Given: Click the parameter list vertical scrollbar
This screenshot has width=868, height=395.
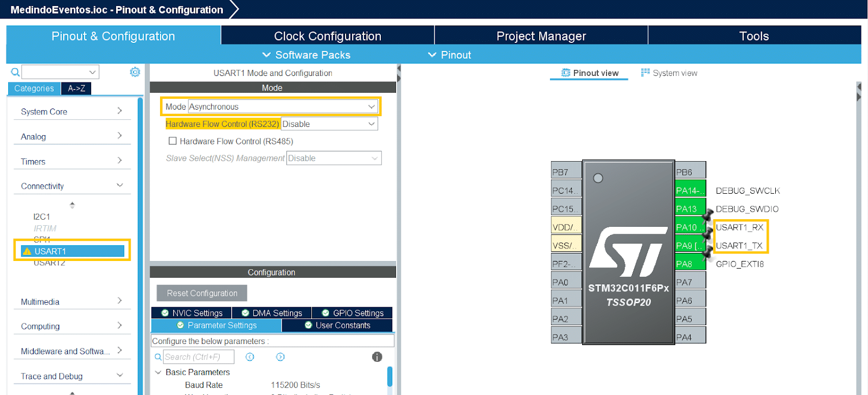Looking at the screenshot, I should pos(390,377).
